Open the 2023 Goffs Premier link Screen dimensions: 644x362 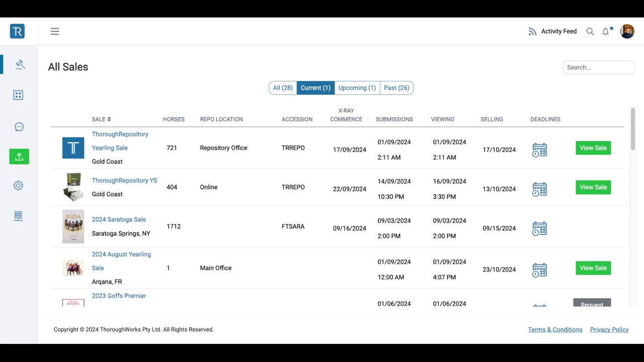119,296
